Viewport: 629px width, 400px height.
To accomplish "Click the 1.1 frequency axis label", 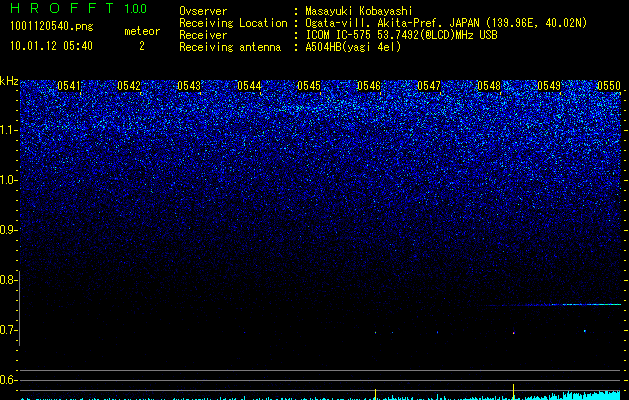I will pos(8,130).
